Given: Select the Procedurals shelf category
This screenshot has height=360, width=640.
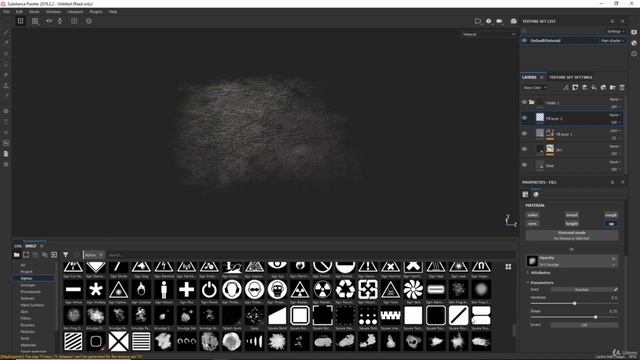Looking at the screenshot, I should coord(31,292).
